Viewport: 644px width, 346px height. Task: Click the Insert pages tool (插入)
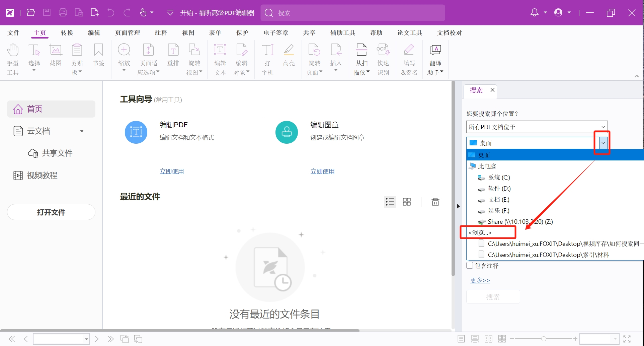coord(336,58)
